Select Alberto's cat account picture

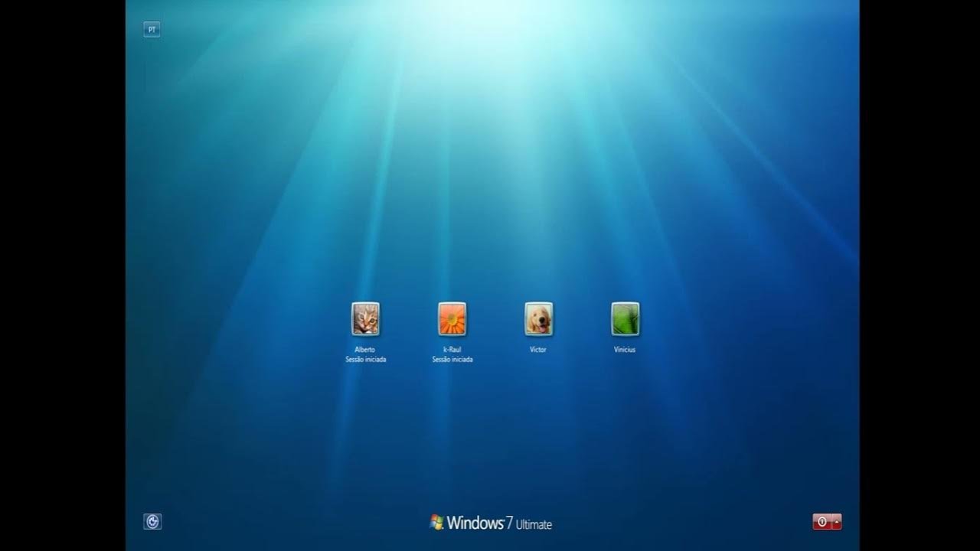click(365, 319)
